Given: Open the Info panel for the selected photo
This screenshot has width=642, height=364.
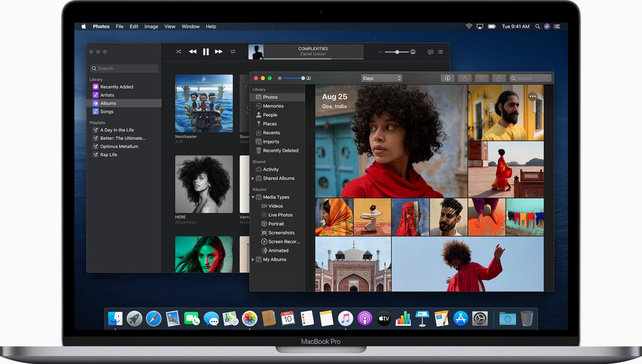Looking at the screenshot, I should (x=448, y=78).
